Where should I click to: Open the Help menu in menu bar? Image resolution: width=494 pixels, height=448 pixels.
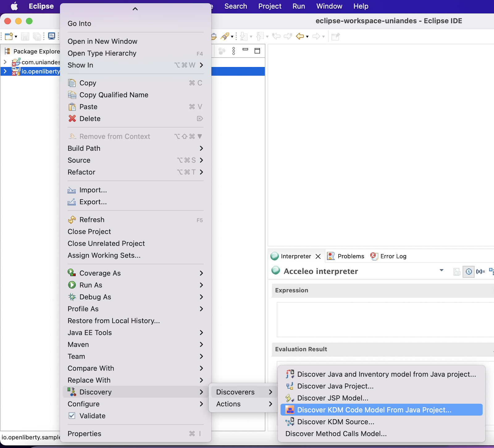(x=361, y=6)
